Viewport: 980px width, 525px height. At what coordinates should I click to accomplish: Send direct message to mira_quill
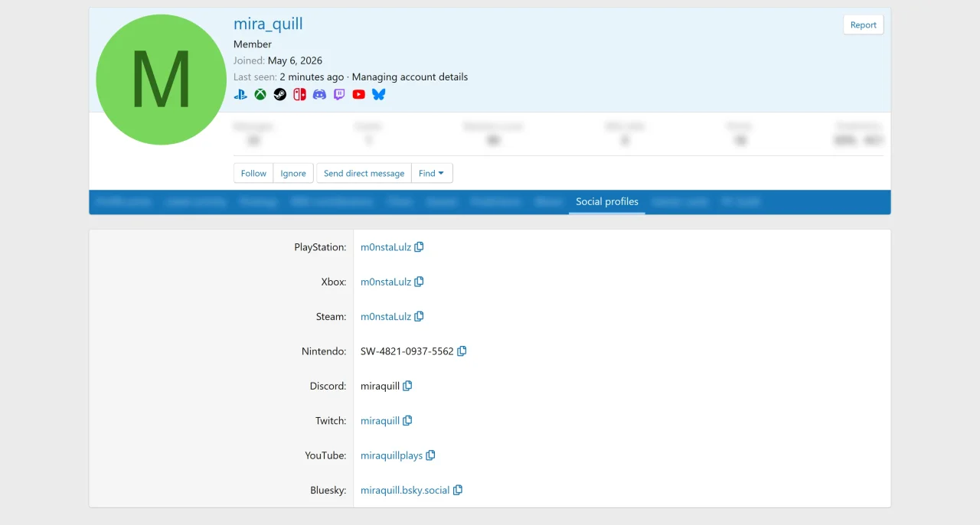364,173
